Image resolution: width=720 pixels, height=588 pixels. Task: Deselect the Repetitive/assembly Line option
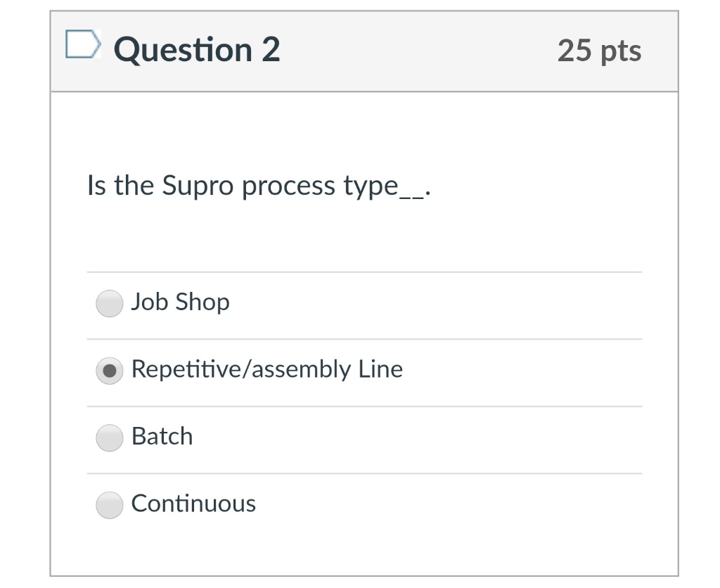click(109, 371)
